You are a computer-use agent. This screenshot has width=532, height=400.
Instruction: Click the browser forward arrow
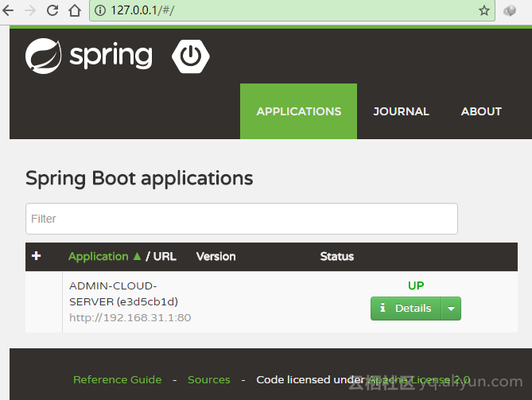[x=30, y=10]
